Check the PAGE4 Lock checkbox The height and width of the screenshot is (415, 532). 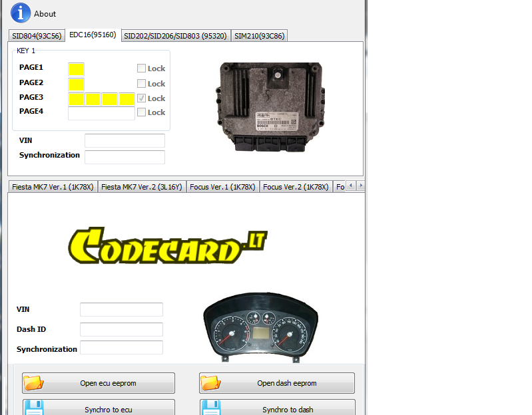point(141,112)
